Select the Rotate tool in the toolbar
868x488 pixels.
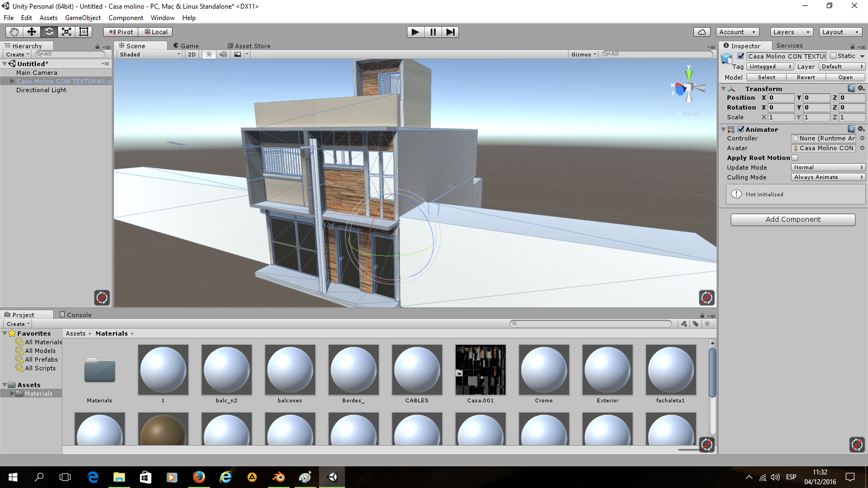pos(49,32)
